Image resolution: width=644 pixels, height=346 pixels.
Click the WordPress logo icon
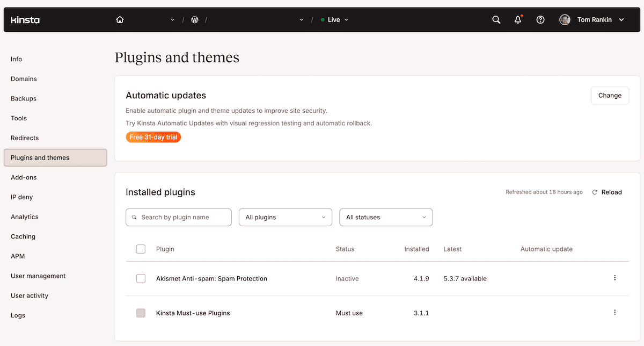(195, 20)
